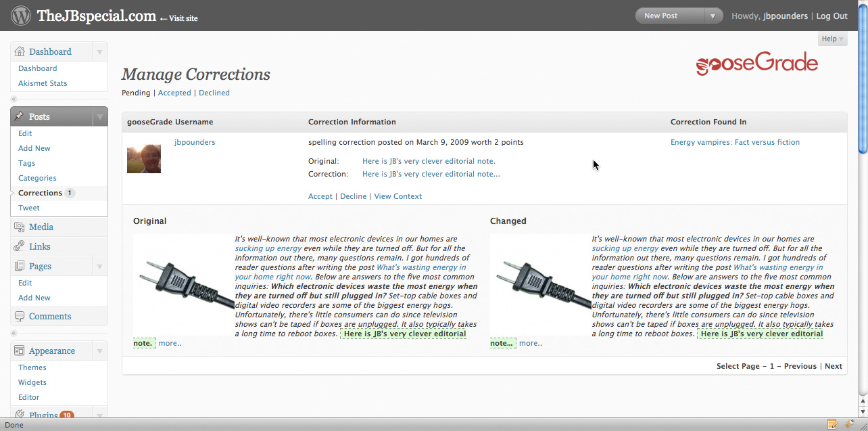The image size is (868, 431).
Task: Open Tags under Posts
Action: pyautogui.click(x=27, y=163)
